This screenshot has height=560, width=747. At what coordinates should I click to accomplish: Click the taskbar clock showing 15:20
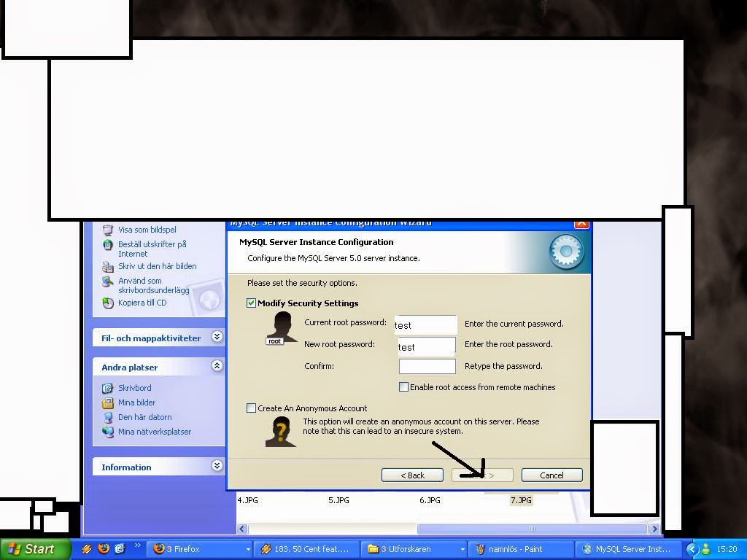tap(727, 549)
